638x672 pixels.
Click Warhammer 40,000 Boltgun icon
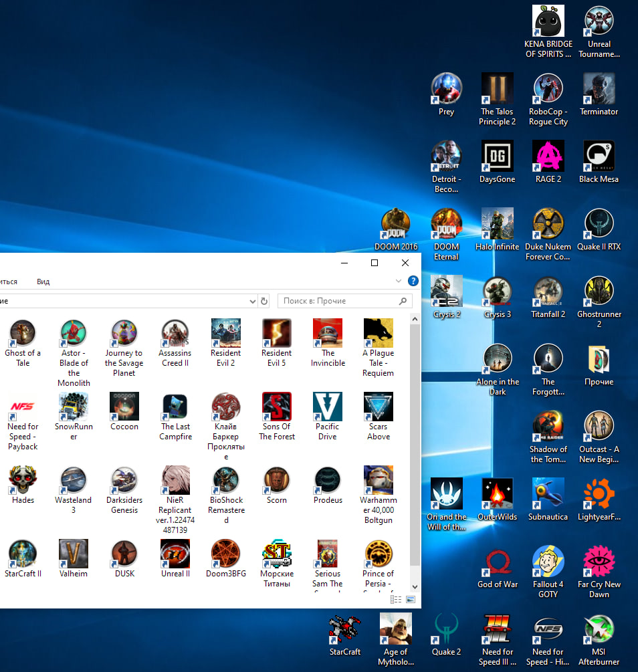[x=378, y=480]
